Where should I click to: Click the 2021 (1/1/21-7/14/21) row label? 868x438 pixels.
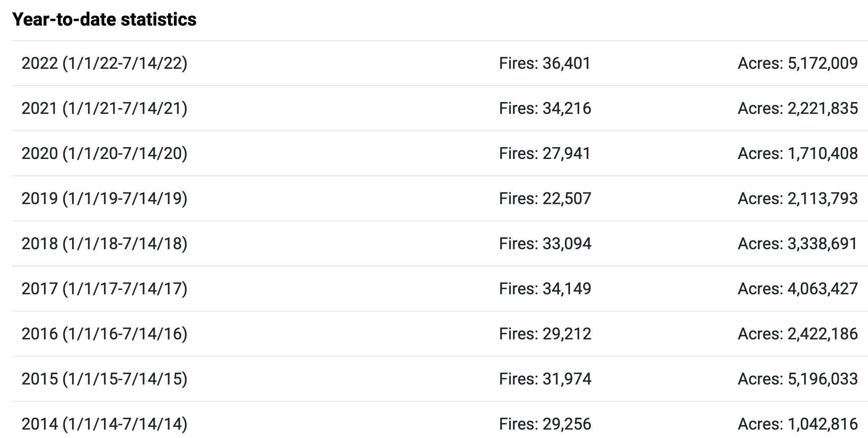tap(104, 108)
